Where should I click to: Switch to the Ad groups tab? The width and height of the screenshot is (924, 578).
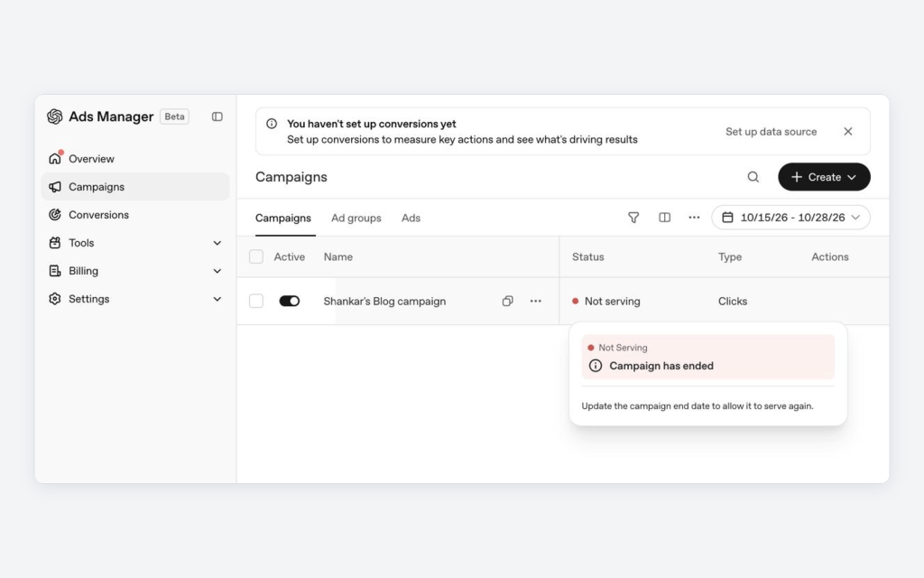(x=356, y=218)
